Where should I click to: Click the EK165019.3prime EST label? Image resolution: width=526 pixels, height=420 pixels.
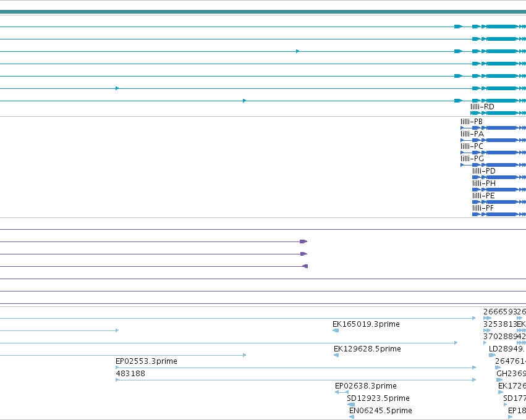click(x=366, y=324)
